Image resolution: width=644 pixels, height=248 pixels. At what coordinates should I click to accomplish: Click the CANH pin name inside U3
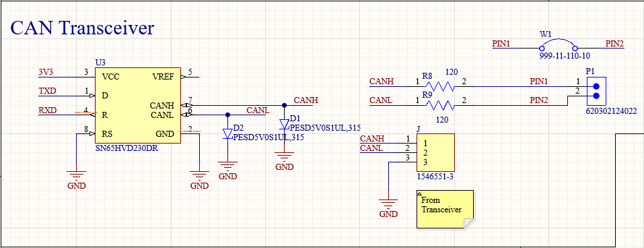[162, 106]
